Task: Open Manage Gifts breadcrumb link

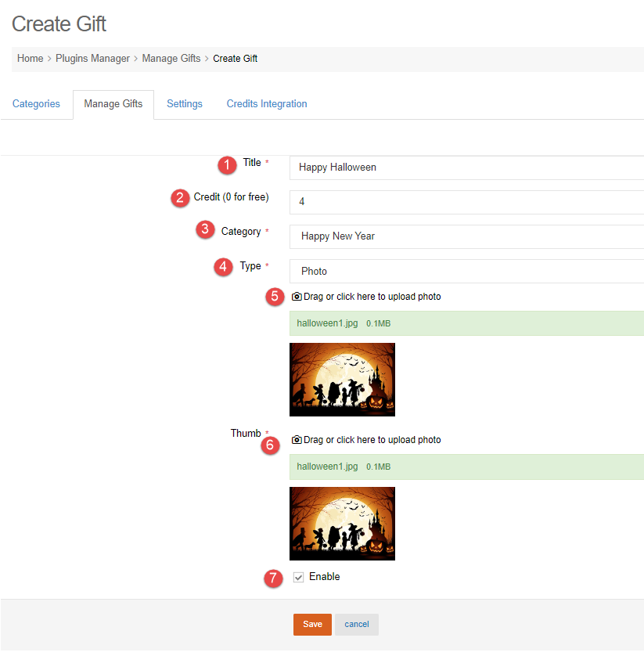Action: click(171, 59)
